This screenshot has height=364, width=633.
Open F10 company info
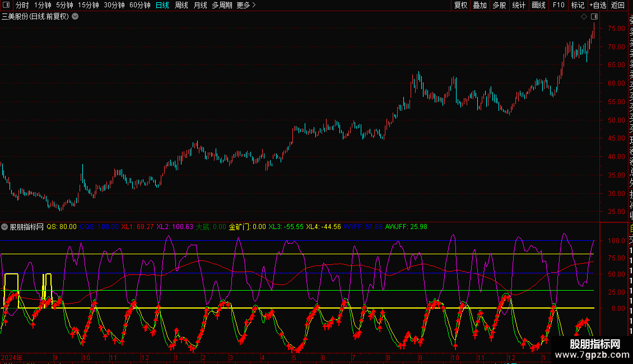pos(558,5)
